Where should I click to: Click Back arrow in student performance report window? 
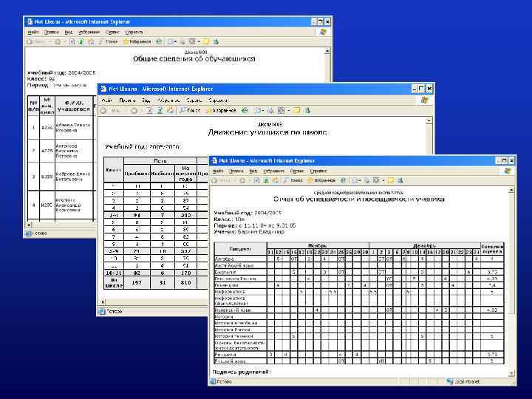[214, 180]
